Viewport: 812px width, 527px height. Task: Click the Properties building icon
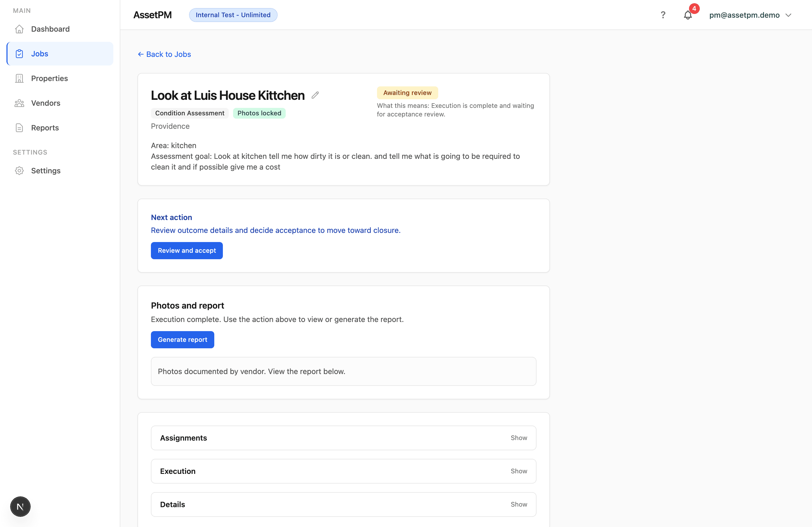tap(19, 78)
